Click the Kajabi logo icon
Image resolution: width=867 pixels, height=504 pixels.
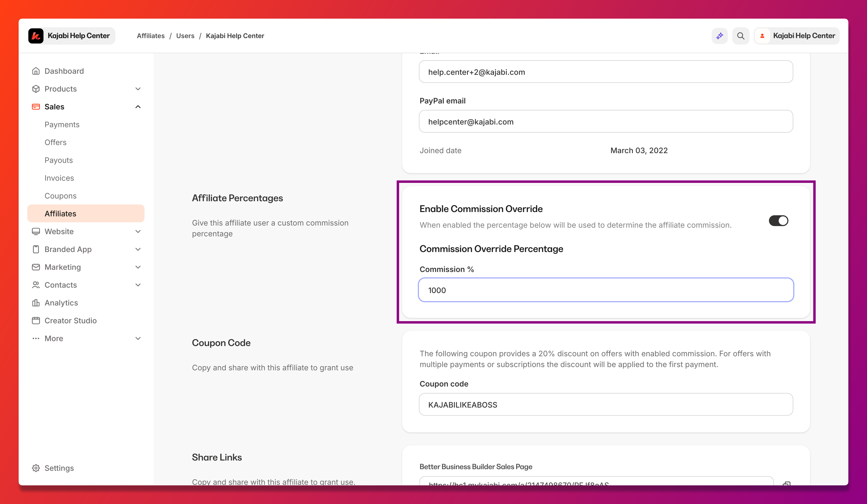click(36, 36)
